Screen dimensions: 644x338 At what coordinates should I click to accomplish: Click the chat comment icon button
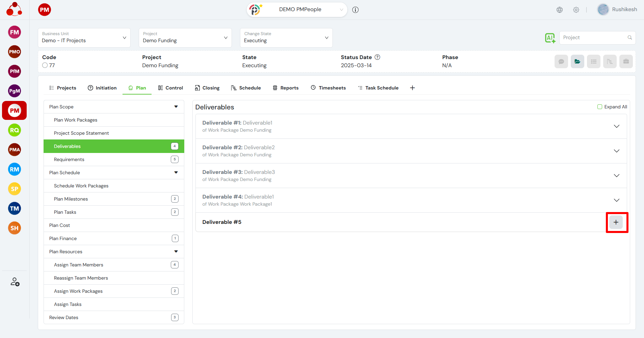tap(561, 61)
